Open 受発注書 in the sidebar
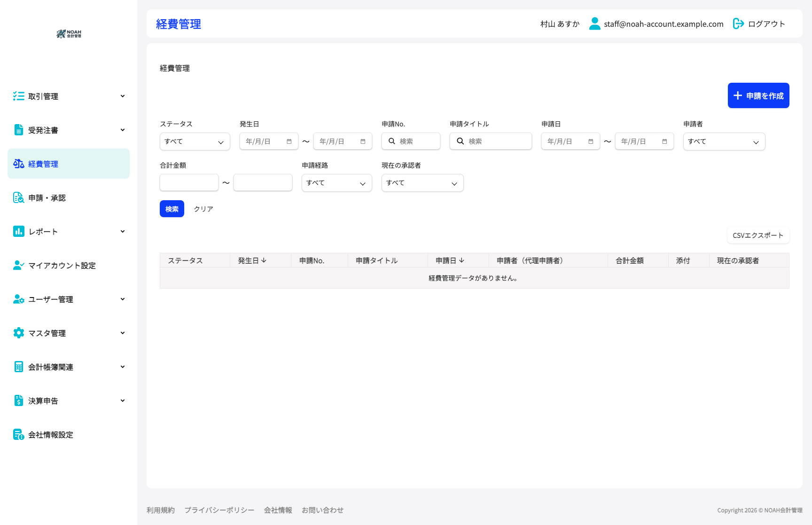812x525 pixels. pyautogui.click(x=69, y=130)
